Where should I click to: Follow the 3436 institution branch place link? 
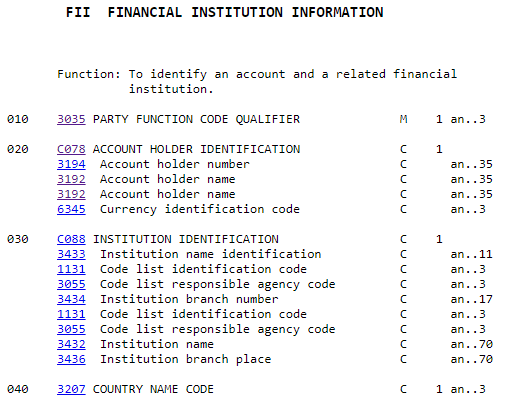pyautogui.click(x=71, y=359)
